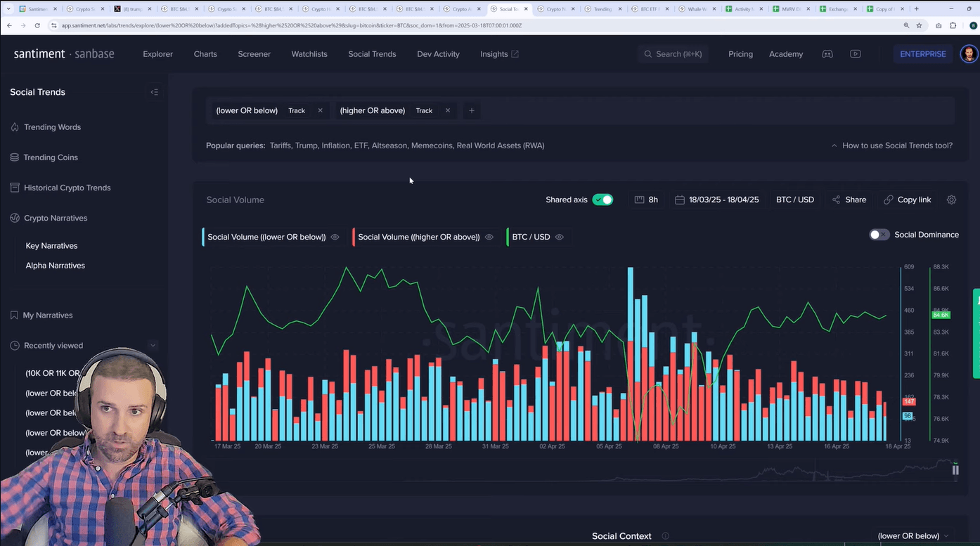Go to Trending Coins in sidebar

pos(51,157)
